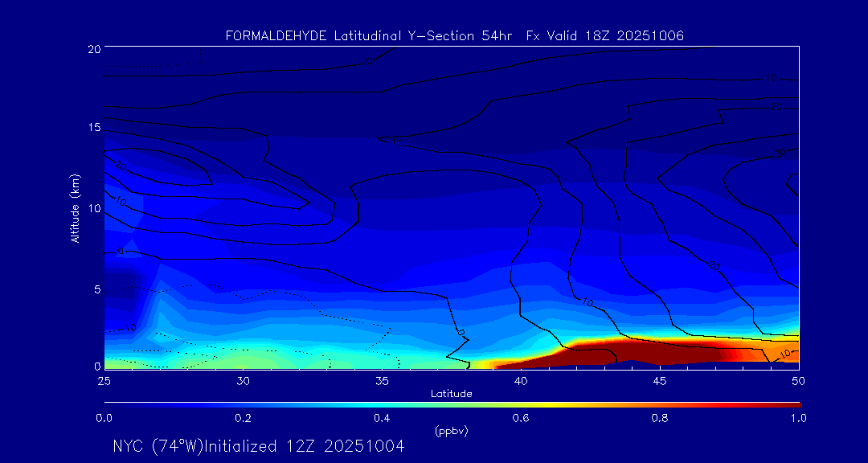
Task: Click the '(ppbv)' units label
Action: pyautogui.click(x=452, y=432)
